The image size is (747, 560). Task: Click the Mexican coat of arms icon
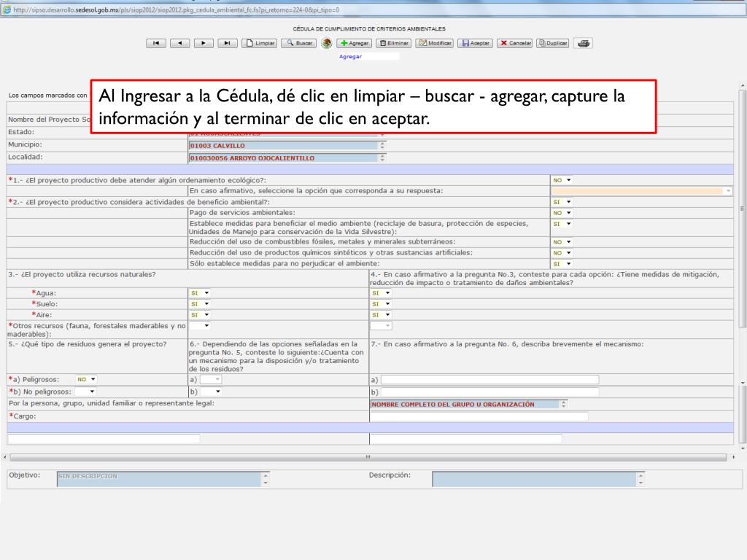pyautogui.click(x=326, y=43)
